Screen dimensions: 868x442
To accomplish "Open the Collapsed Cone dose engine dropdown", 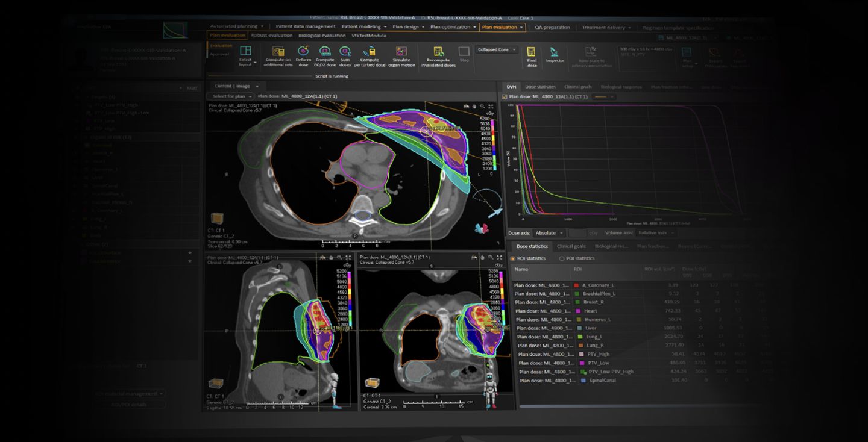I will pos(497,49).
